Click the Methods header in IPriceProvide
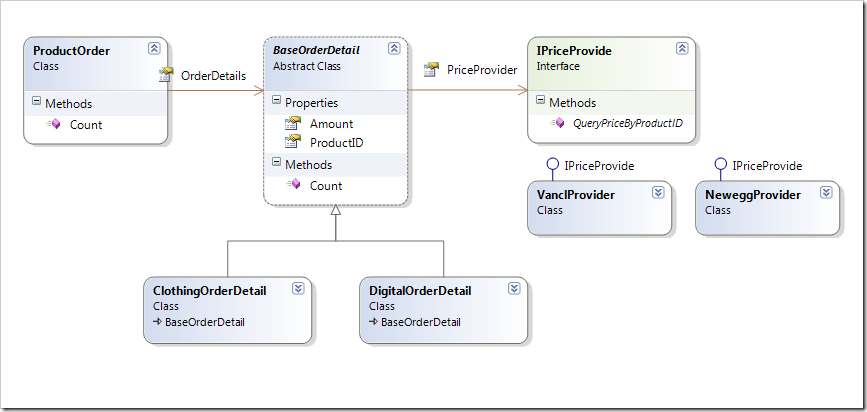 [572, 102]
